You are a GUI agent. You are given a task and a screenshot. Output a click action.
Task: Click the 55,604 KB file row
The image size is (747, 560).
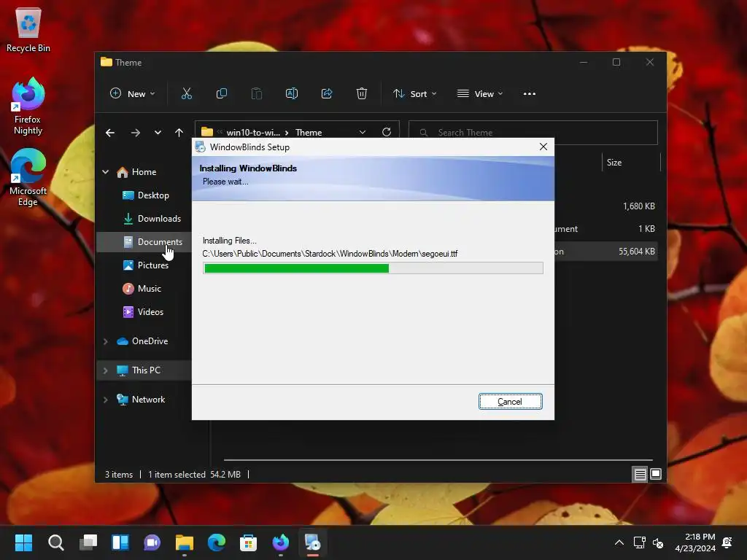[606, 252]
